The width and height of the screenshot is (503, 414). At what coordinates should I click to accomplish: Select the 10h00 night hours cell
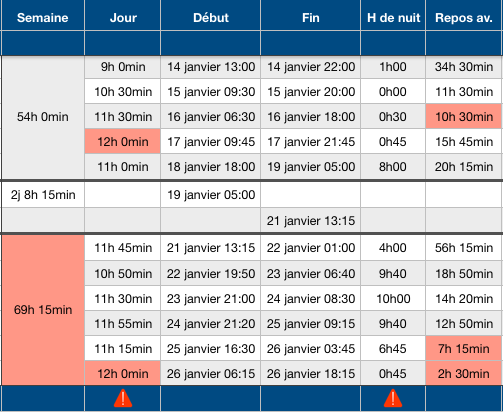point(393,299)
